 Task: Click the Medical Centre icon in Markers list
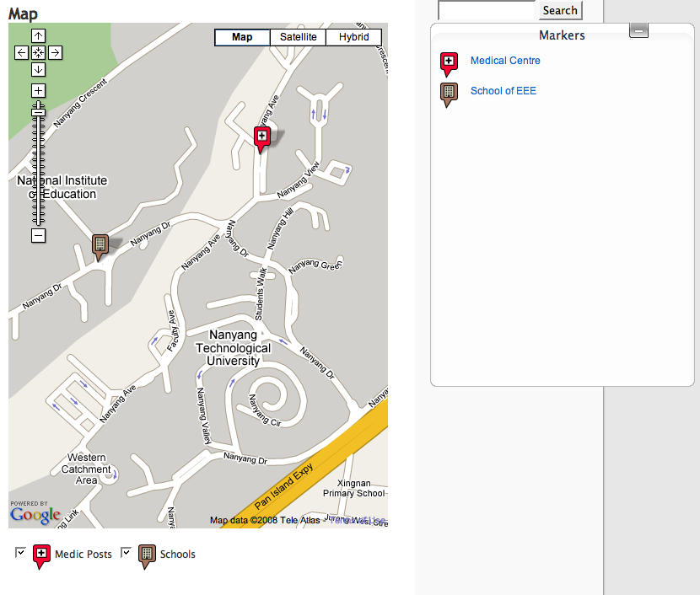click(450, 64)
